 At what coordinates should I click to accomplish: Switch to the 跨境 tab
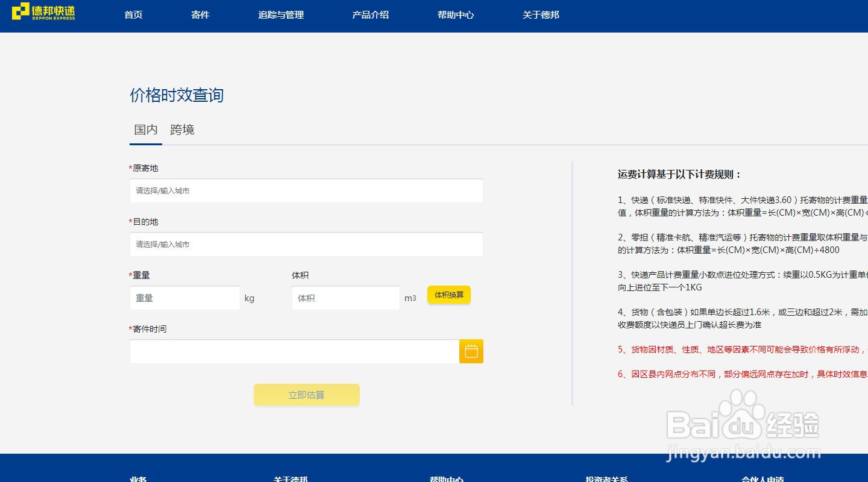[x=182, y=130]
